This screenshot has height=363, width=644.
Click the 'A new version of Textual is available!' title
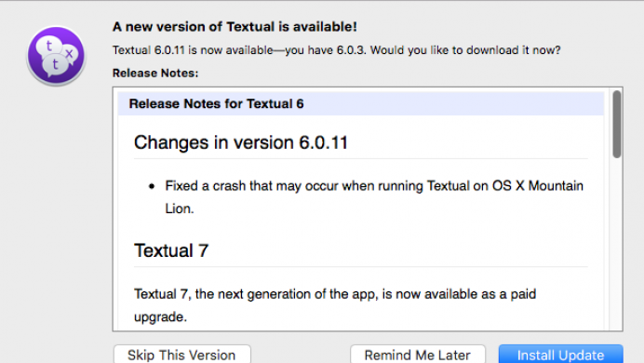pyautogui.click(x=235, y=27)
